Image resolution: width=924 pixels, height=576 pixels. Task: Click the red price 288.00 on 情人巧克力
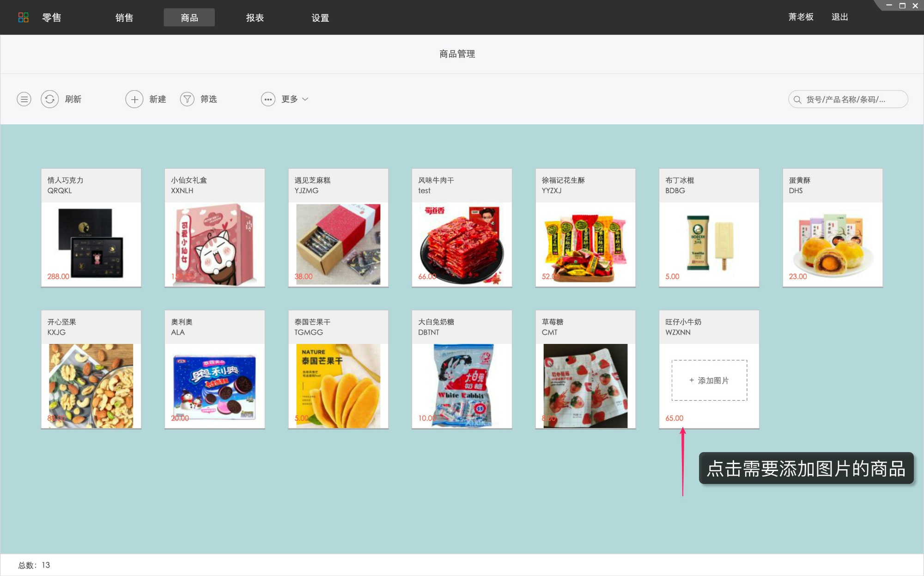(57, 276)
